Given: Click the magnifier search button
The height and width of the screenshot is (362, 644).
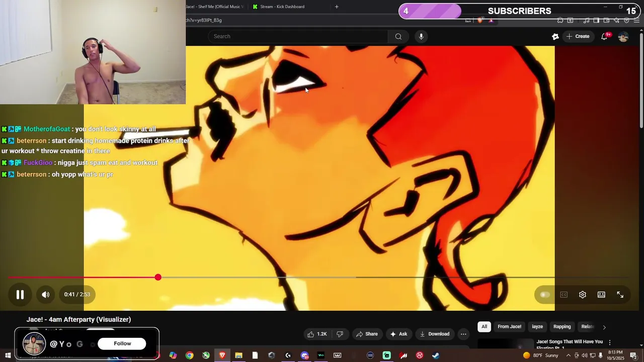Looking at the screenshot, I should 398,36.
